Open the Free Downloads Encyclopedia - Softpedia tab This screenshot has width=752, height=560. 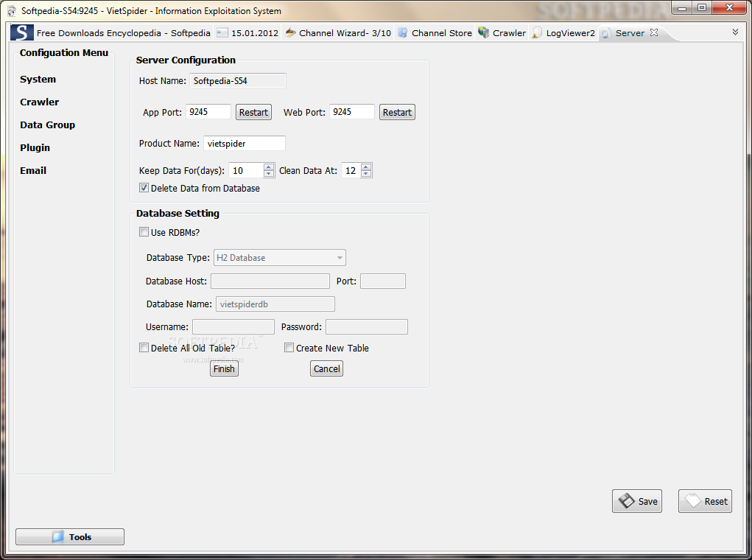pyautogui.click(x=123, y=33)
